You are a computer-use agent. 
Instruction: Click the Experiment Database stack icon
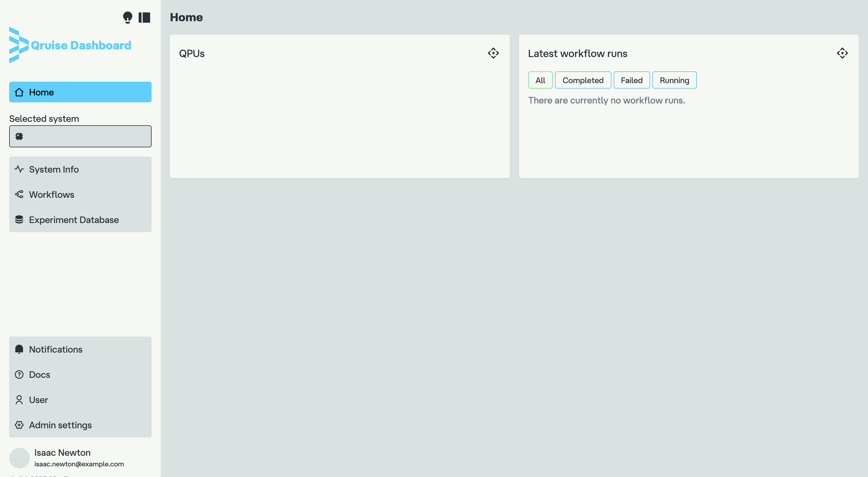coord(19,220)
